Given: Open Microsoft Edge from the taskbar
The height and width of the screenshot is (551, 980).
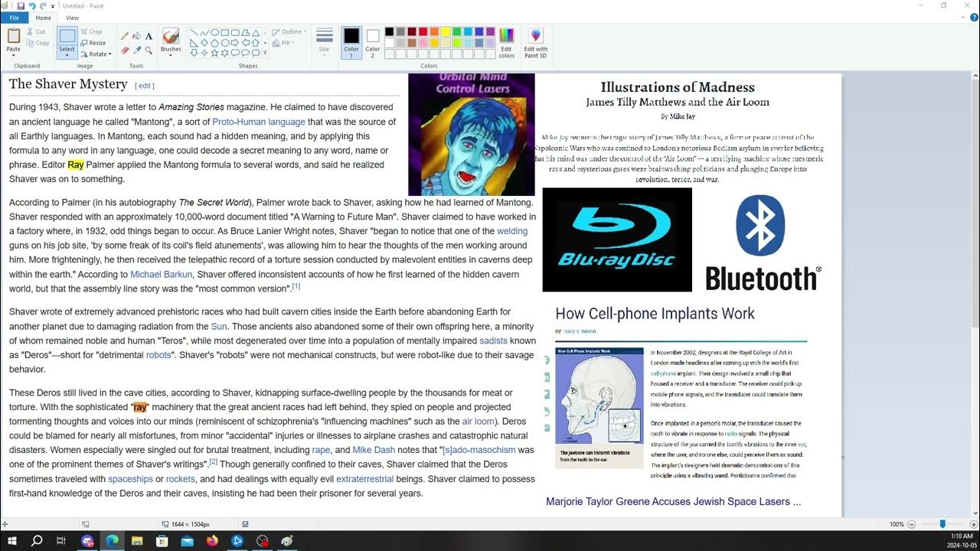Looking at the screenshot, I should pos(113,541).
